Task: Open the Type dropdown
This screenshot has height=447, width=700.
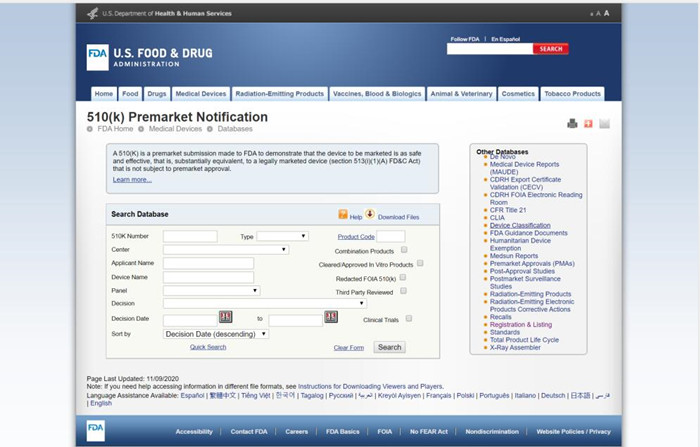Action: click(x=282, y=236)
